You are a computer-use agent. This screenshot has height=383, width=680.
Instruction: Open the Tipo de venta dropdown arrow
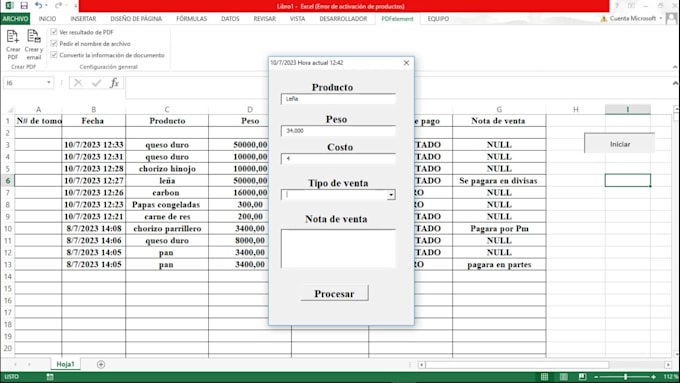tap(391, 195)
